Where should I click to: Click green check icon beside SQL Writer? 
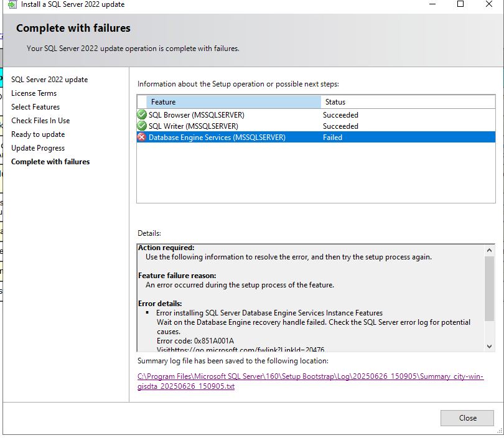tap(142, 126)
